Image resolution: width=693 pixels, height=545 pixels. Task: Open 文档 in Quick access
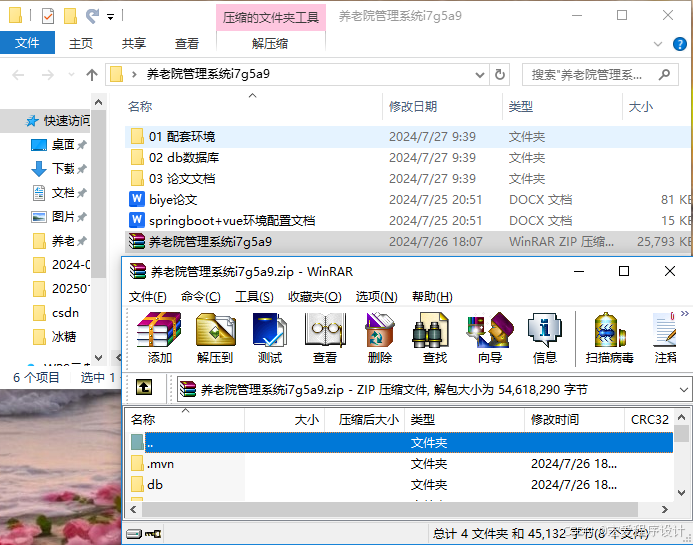tap(58, 193)
